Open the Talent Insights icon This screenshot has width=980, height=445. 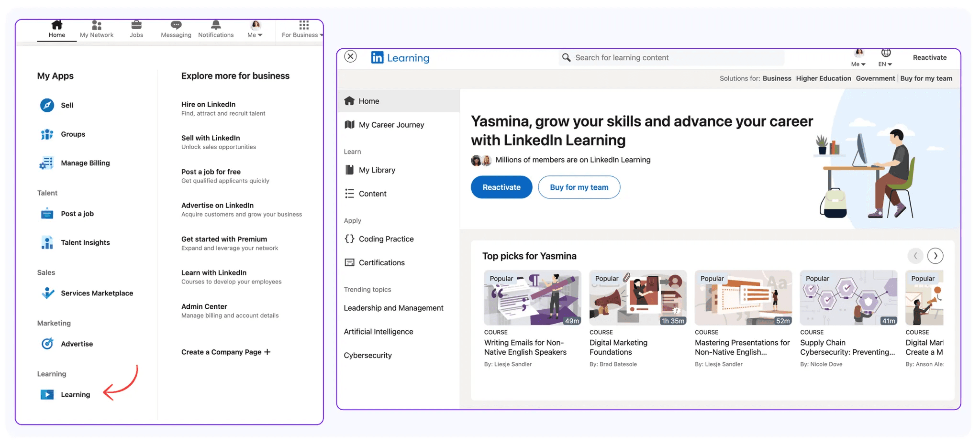[47, 242]
